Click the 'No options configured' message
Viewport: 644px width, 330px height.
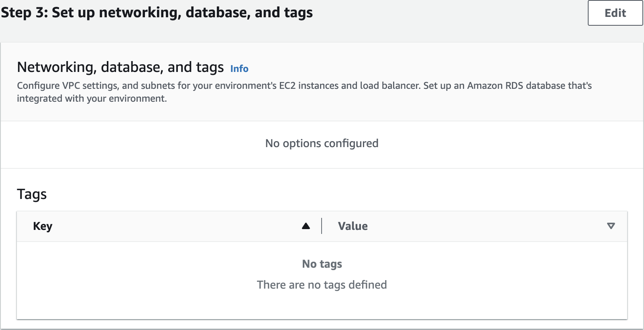322,143
